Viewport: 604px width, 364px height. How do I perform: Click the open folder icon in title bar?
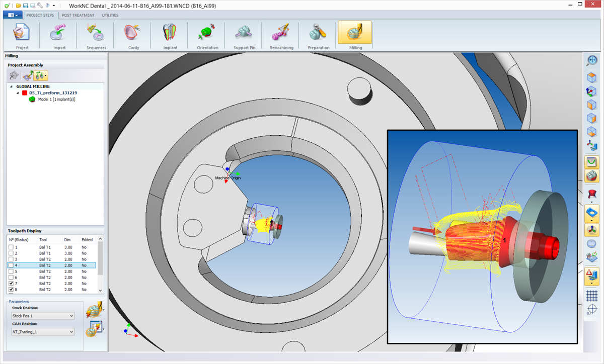pyautogui.click(x=18, y=5)
